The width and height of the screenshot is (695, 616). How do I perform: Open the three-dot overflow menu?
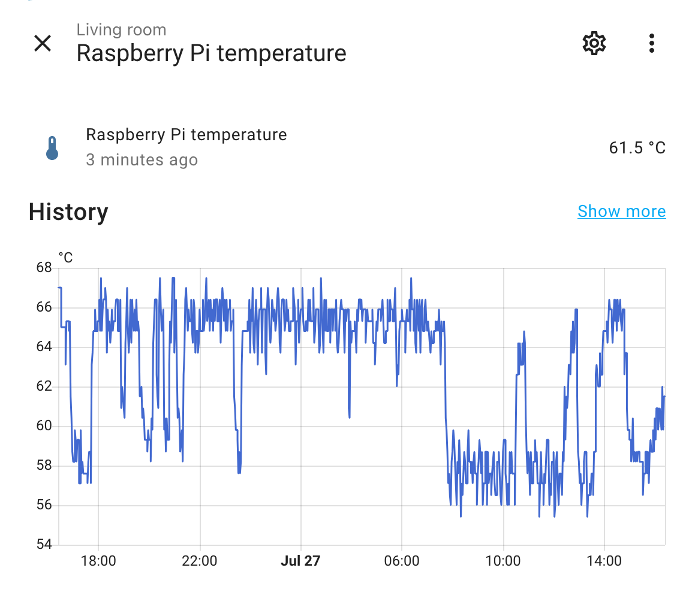click(651, 43)
